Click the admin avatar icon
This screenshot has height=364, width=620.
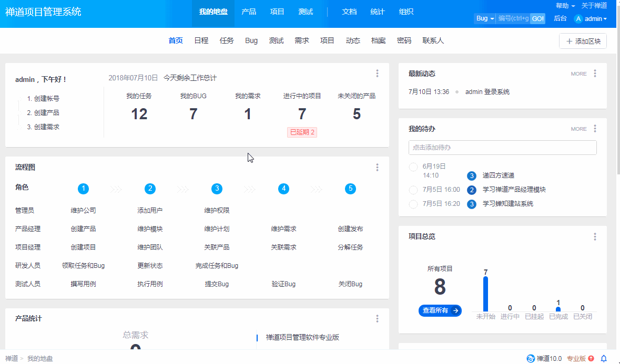pos(578,19)
